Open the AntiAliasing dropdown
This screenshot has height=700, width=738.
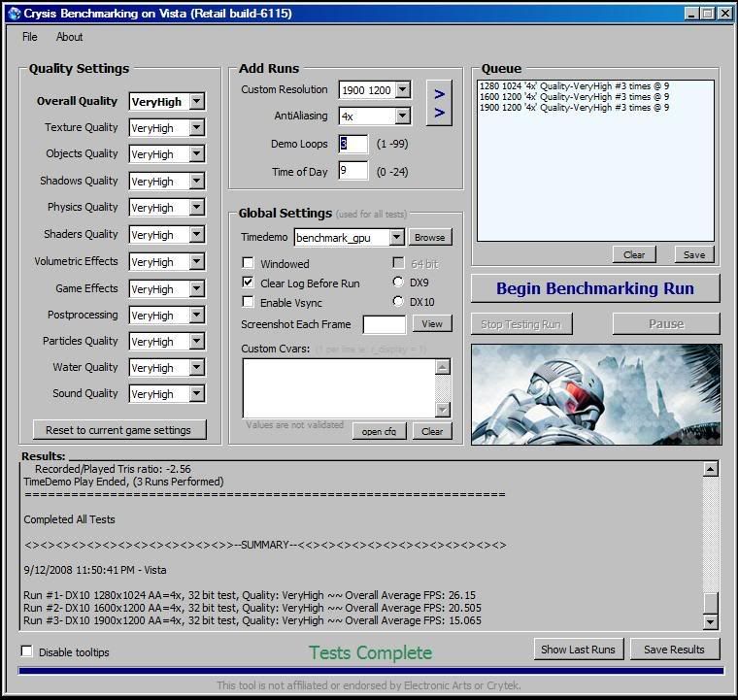403,116
